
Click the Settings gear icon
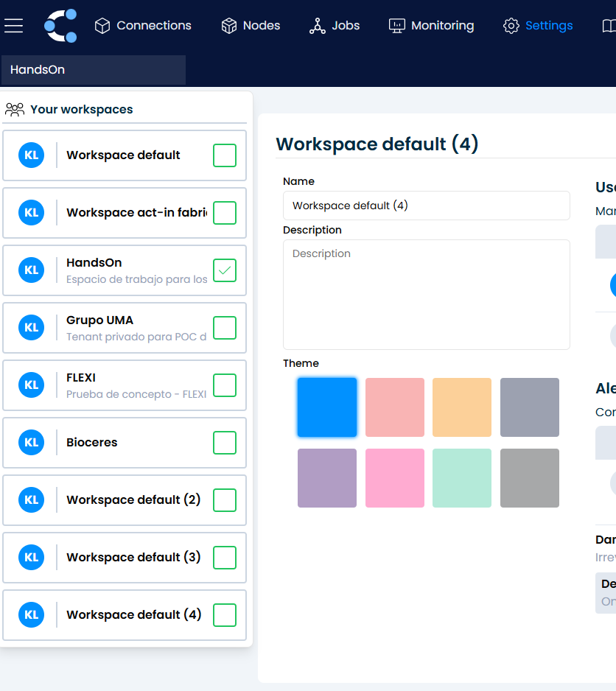[x=511, y=26]
